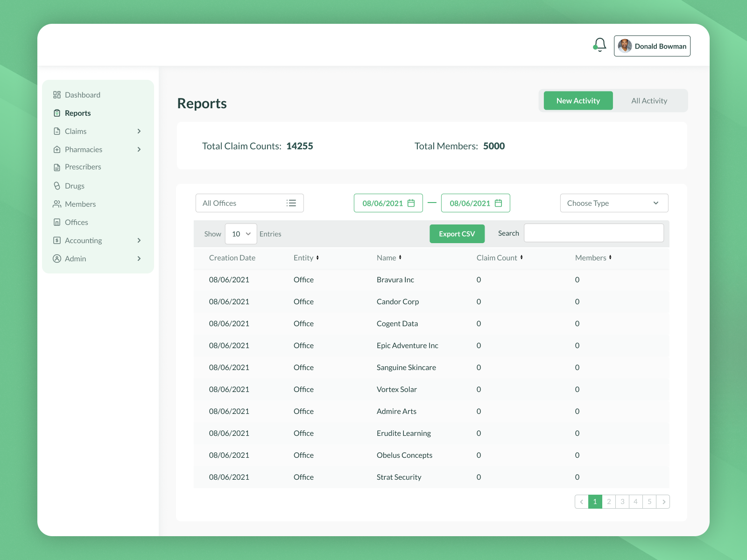Open calendar on the start date field
The height and width of the screenshot is (560, 747).
click(411, 203)
